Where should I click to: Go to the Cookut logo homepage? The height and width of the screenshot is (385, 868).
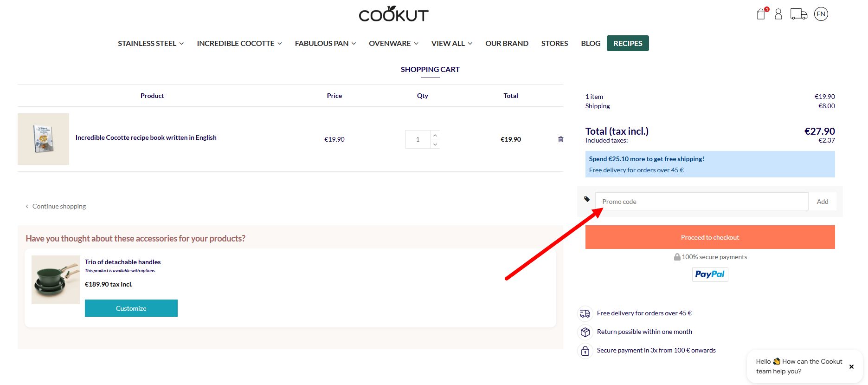[393, 14]
